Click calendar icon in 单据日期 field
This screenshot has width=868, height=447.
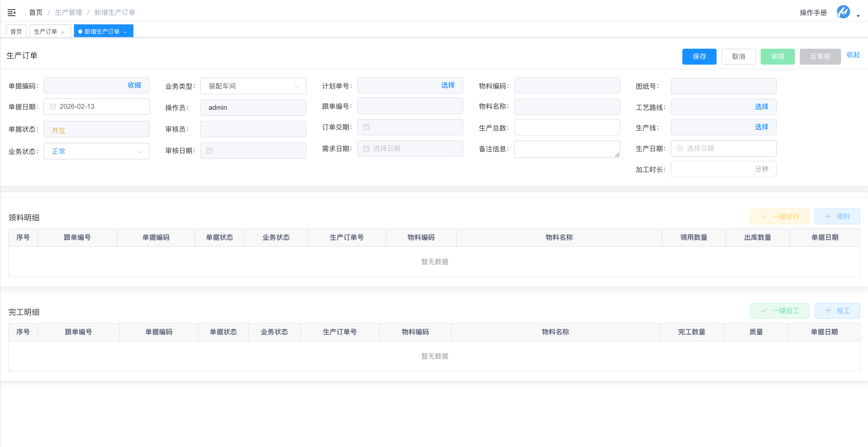click(x=53, y=107)
